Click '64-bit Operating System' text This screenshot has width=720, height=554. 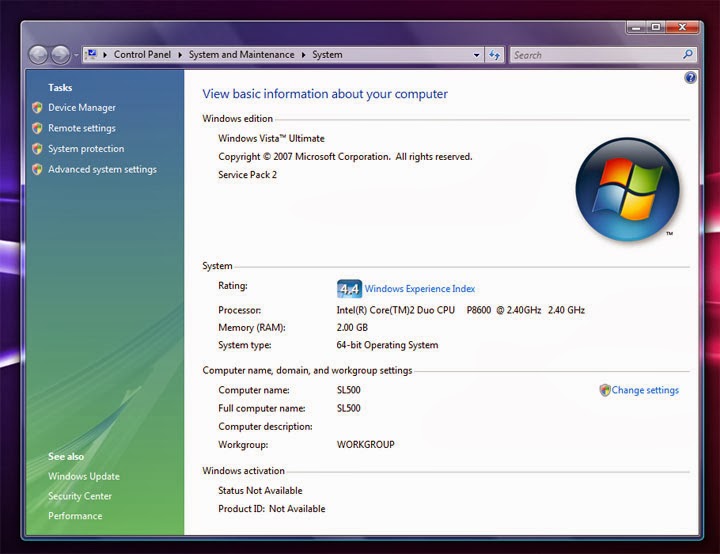tap(387, 345)
